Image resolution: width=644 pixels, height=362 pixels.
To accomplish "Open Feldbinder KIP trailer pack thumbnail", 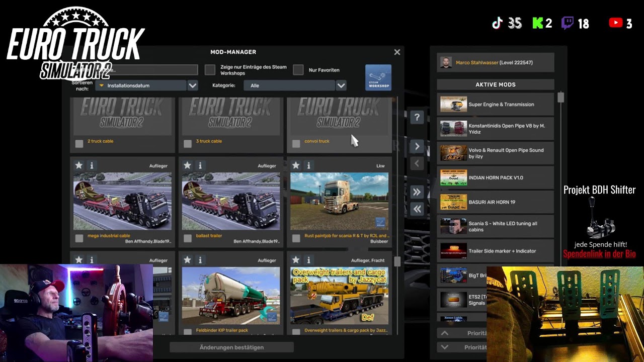I will (231, 296).
